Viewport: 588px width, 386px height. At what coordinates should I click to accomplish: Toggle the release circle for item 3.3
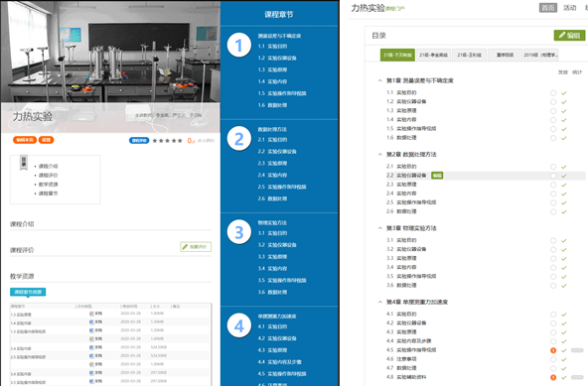click(x=553, y=259)
